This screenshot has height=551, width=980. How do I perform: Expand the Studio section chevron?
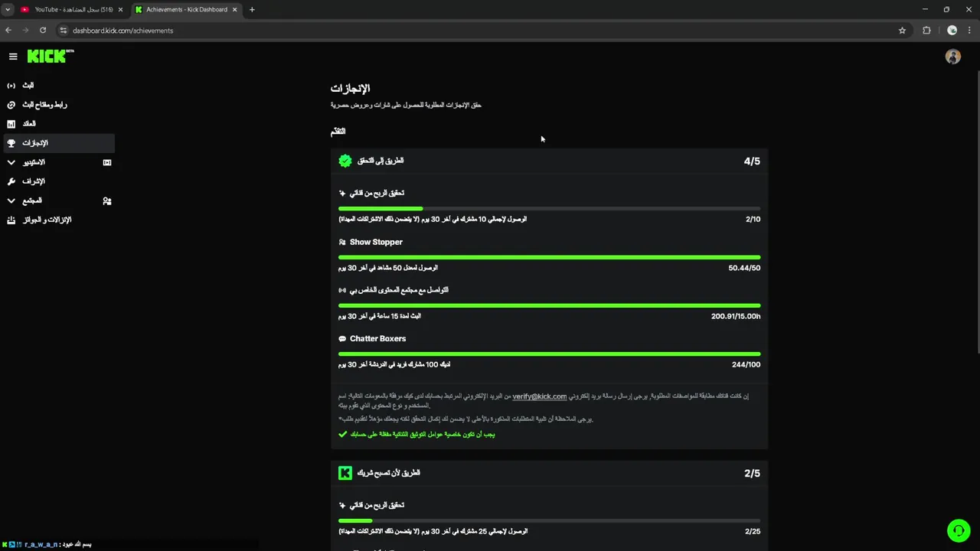pos(11,162)
